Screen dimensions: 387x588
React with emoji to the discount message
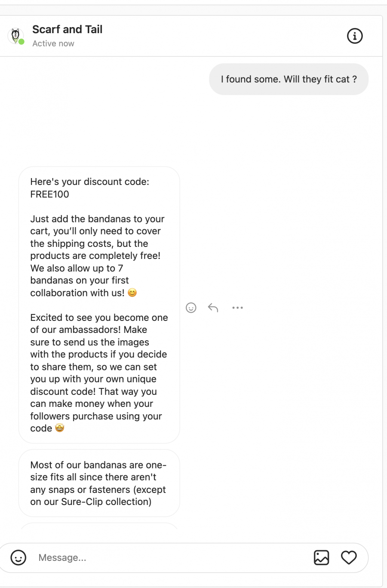pyautogui.click(x=191, y=308)
